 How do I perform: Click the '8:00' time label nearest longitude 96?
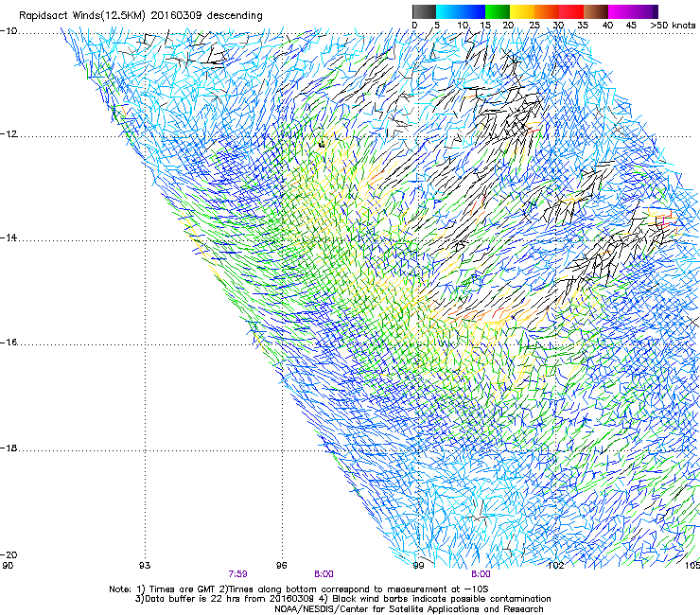click(x=324, y=574)
